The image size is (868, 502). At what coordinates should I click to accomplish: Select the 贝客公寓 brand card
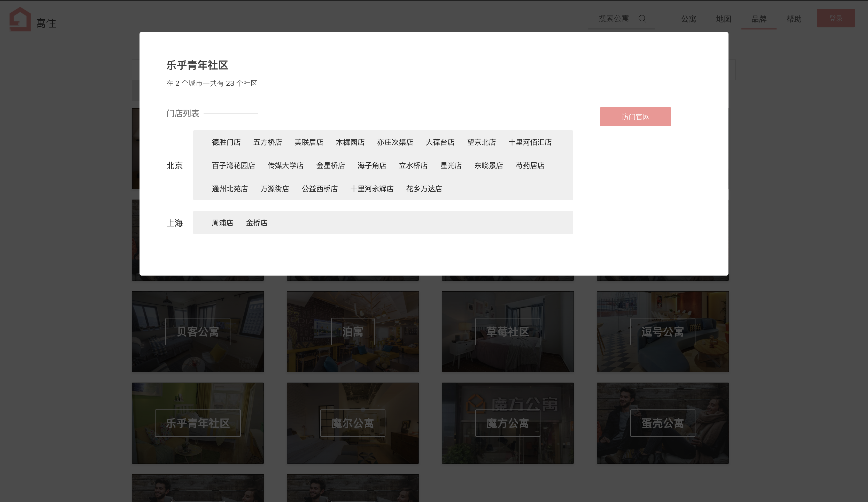197,332
